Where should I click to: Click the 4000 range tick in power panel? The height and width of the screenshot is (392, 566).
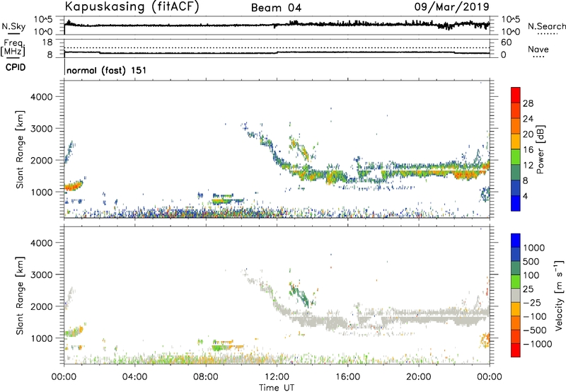tap(42, 97)
